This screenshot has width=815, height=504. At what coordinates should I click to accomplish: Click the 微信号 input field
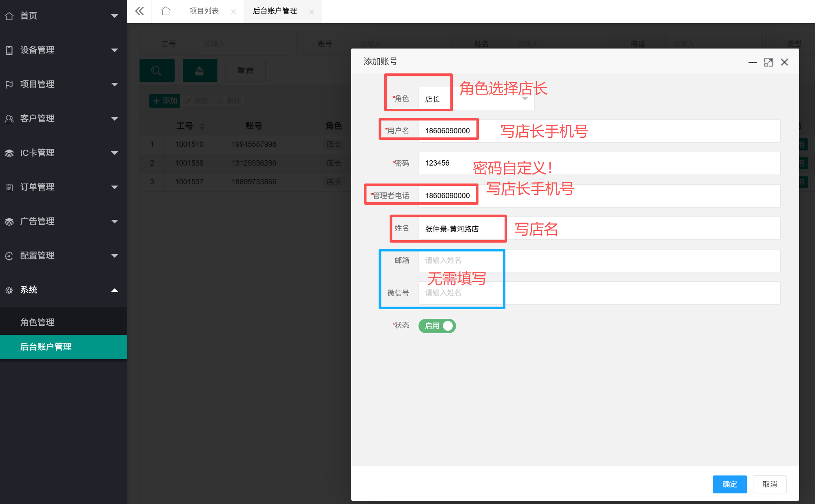point(599,293)
